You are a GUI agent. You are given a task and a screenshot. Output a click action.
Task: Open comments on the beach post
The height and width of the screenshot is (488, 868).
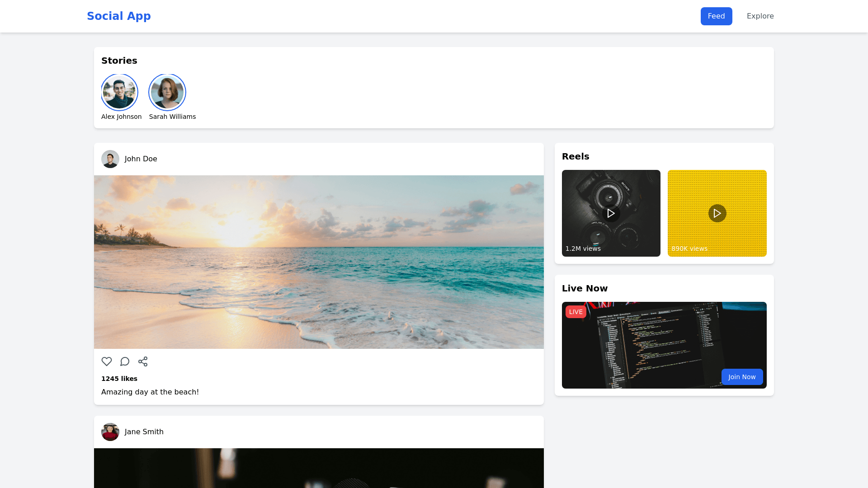[125, 361]
